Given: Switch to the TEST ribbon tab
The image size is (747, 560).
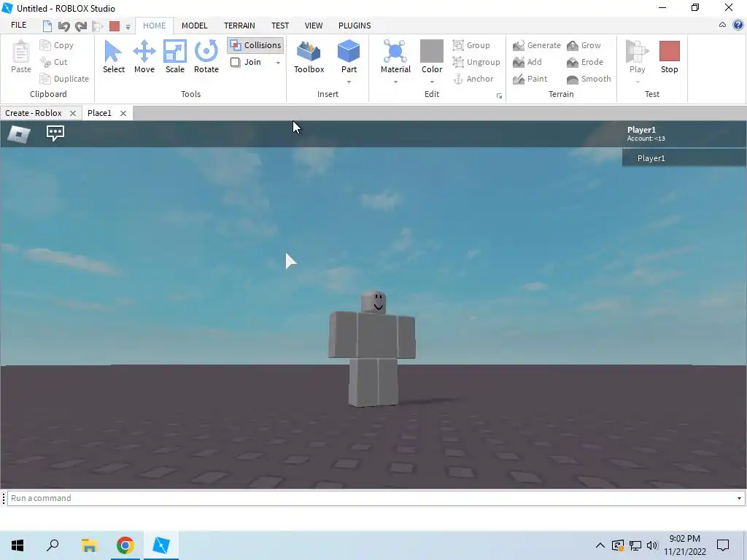Looking at the screenshot, I should click(279, 26).
